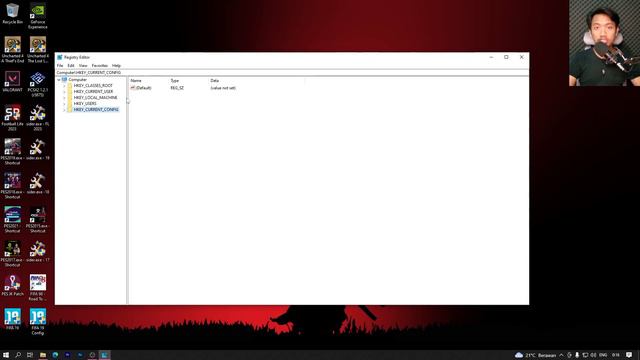Open the Help menu in Registry Editor

point(116,65)
